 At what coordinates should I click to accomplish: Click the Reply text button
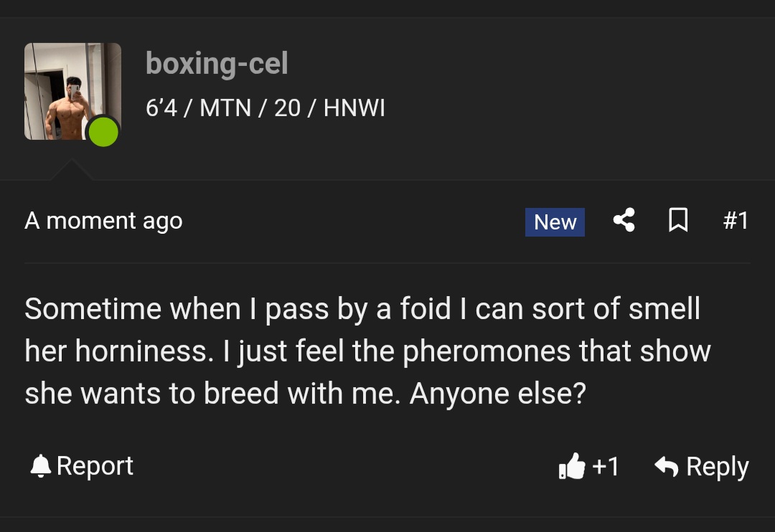point(717,467)
